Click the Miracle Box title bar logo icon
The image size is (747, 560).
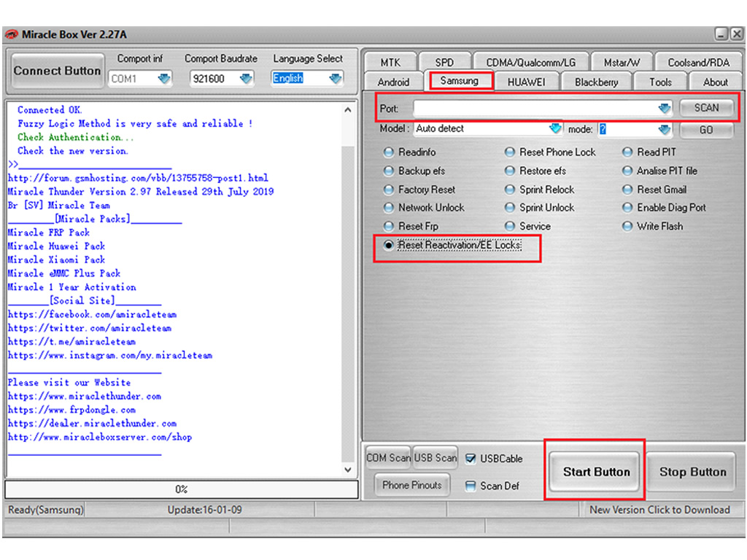click(12, 35)
